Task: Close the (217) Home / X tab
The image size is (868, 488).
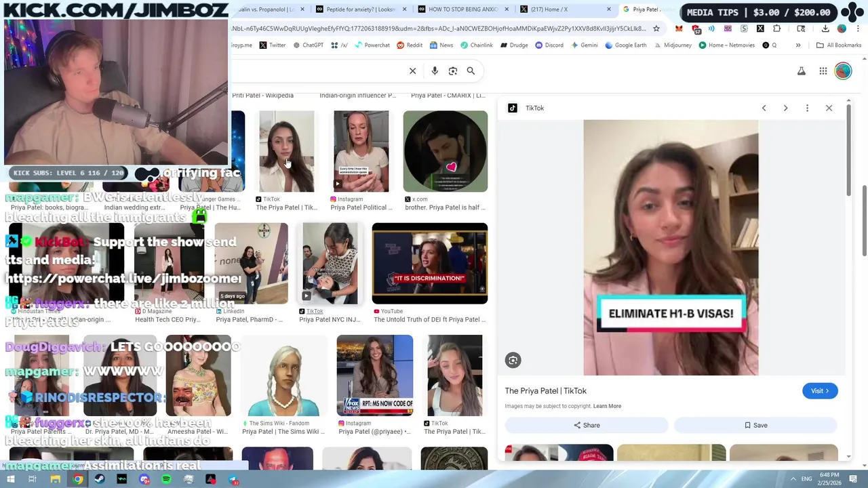Action: (608, 9)
